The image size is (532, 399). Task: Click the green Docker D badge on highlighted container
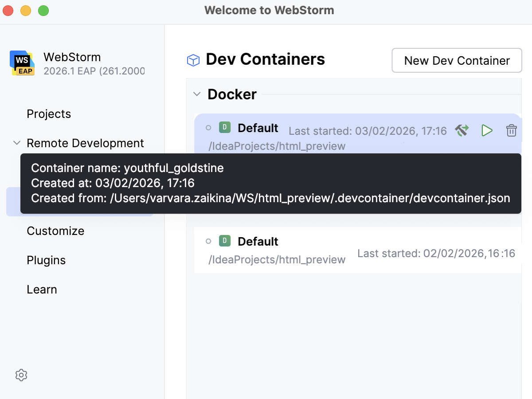[x=225, y=128]
